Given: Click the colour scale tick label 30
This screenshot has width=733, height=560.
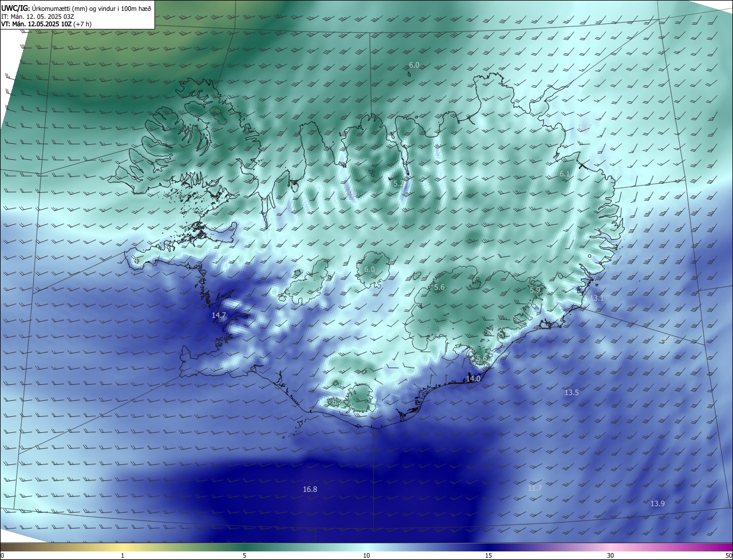Looking at the screenshot, I should point(610,555).
